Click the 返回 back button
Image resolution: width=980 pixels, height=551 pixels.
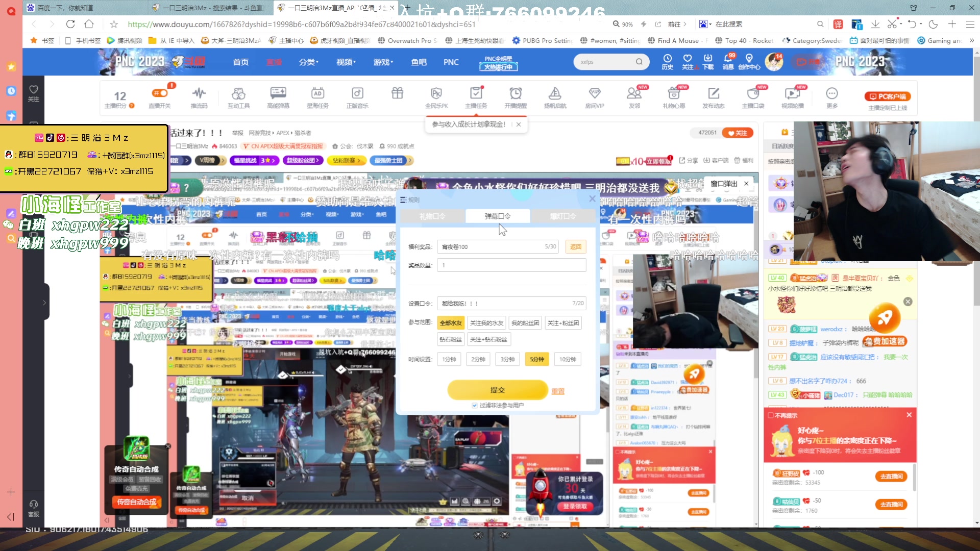pyautogui.click(x=576, y=247)
